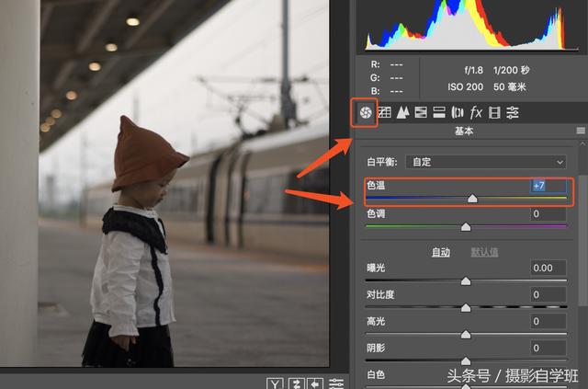Open the 基本 panel flyout menu icon

click(581, 131)
